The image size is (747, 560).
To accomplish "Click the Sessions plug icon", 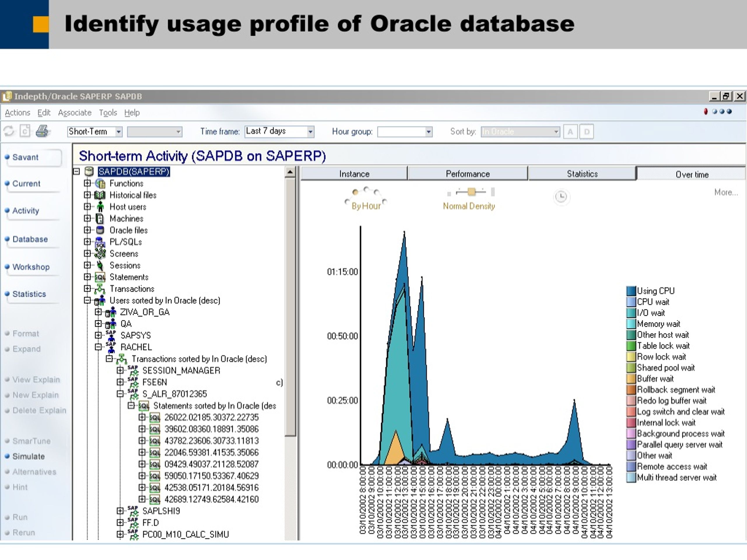I will point(100,265).
